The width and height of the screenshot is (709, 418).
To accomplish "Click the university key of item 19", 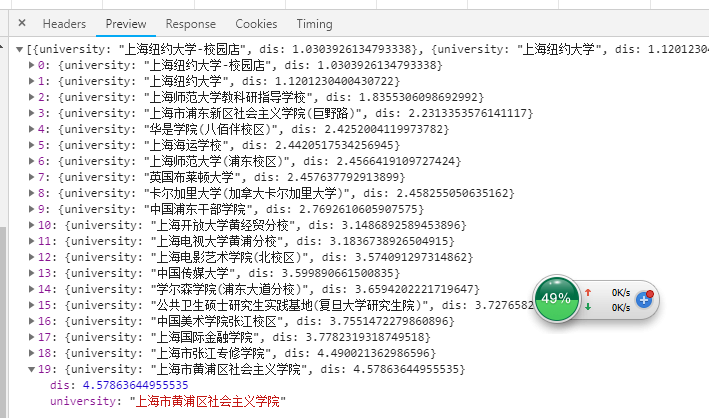I will (83, 401).
